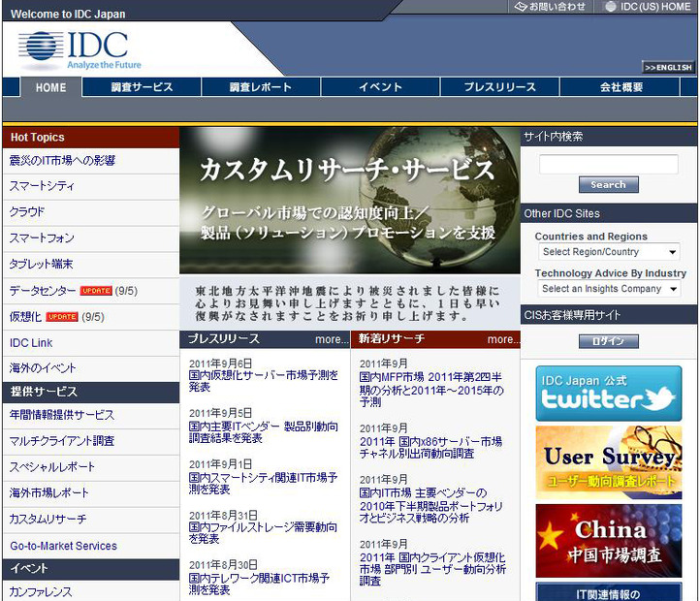Click more... in 新着リサーチ header
Image resolution: width=700 pixels, height=601 pixels.
click(503, 339)
